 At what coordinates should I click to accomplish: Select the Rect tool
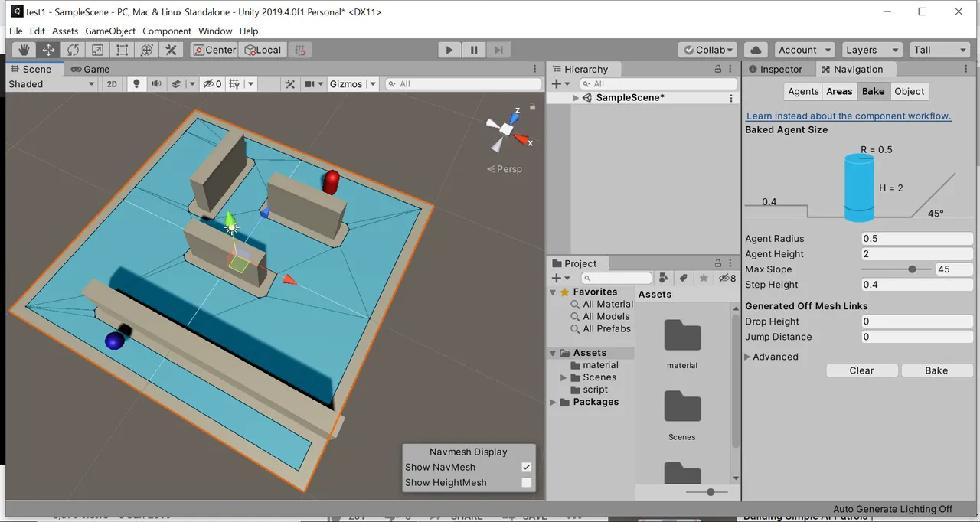[x=122, y=50]
